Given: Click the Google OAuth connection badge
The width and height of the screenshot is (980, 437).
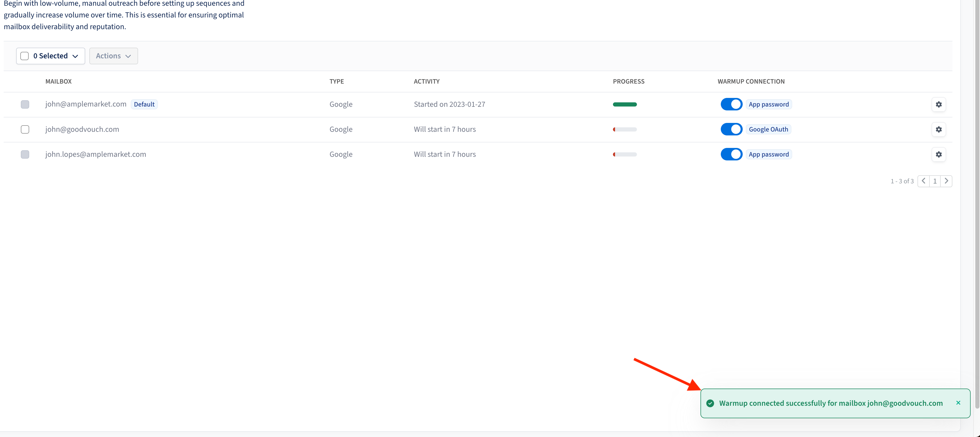Looking at the screenshot, I should [x=768, y=129].
